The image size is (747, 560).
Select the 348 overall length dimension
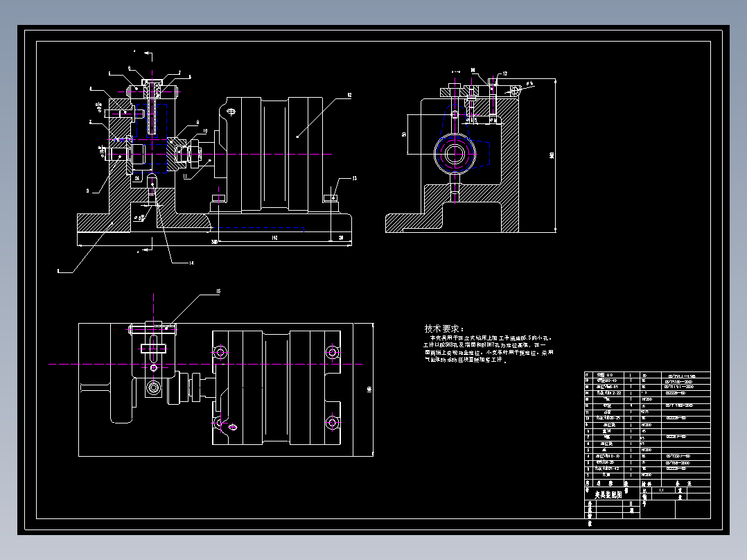click(214, 242)
